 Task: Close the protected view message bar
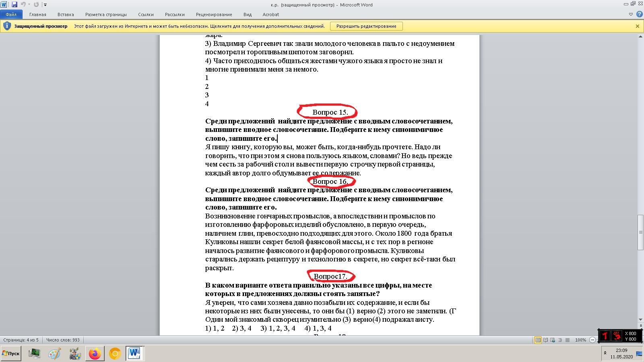click(x=638, y=26)
